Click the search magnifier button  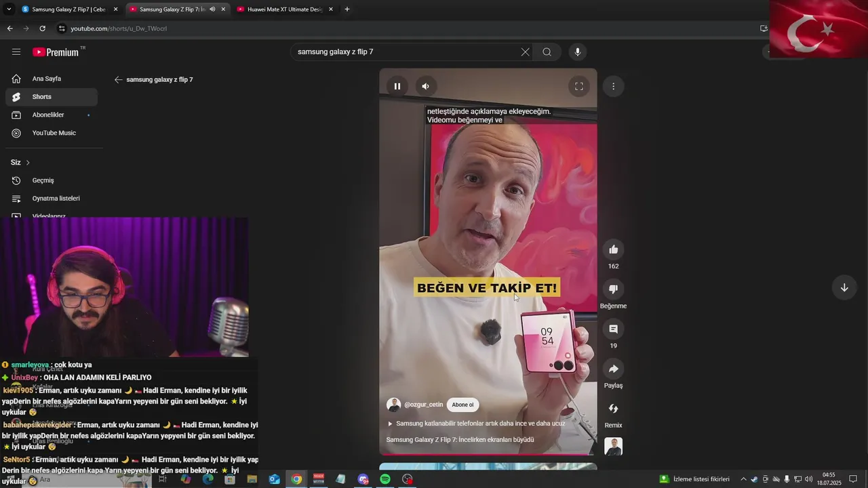point(547,52)
